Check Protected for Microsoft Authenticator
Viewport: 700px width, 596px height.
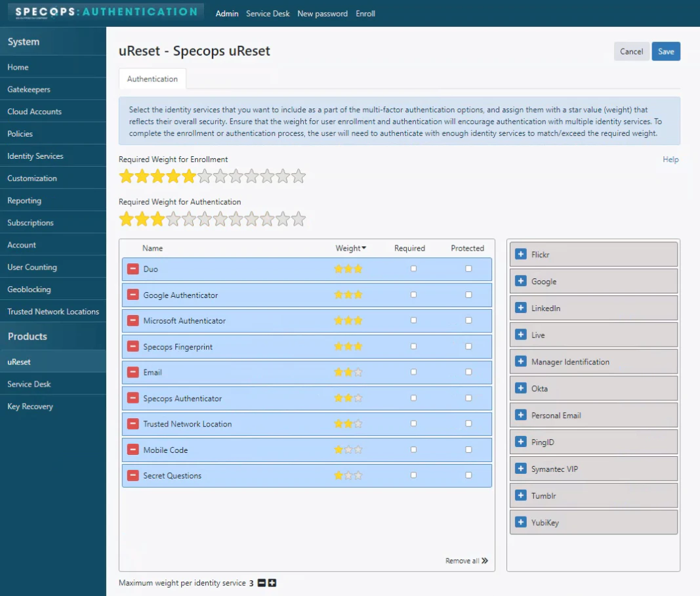(x=468, y=320)
